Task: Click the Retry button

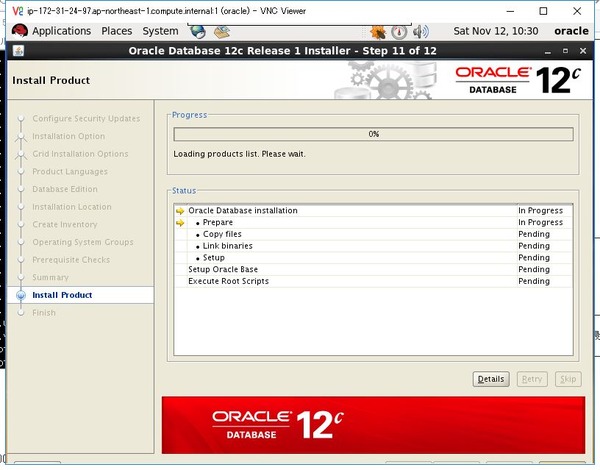Action: [532, 379]
